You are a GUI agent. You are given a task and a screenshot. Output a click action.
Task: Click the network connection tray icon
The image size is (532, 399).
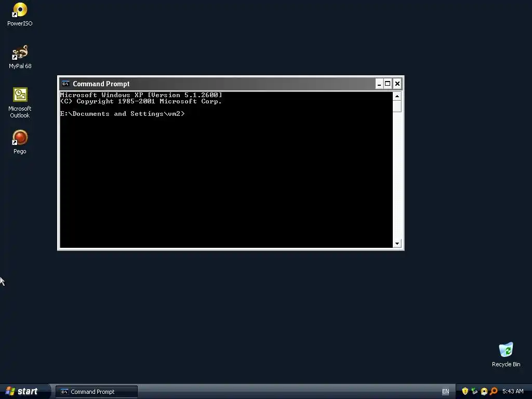click(474, 391)
